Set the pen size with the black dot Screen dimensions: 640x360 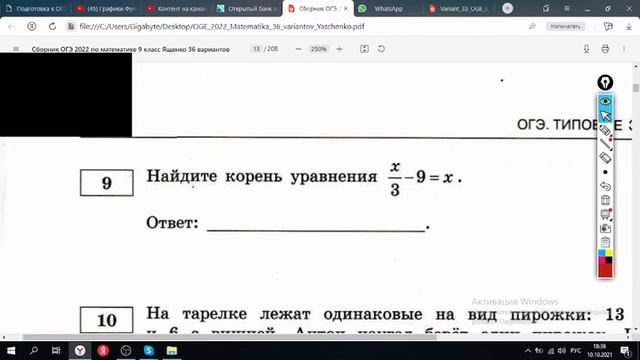click(x=605, y=172)
